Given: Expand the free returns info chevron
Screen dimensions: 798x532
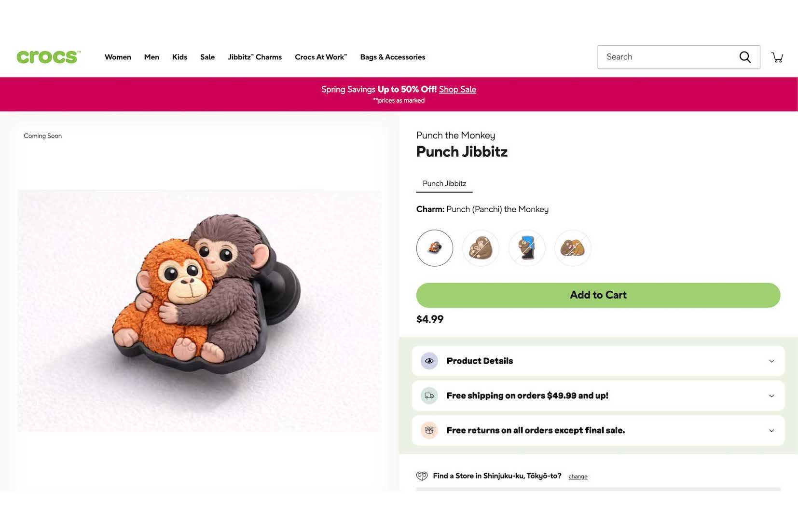Looking at the screenshot, I should click(771, 431).
